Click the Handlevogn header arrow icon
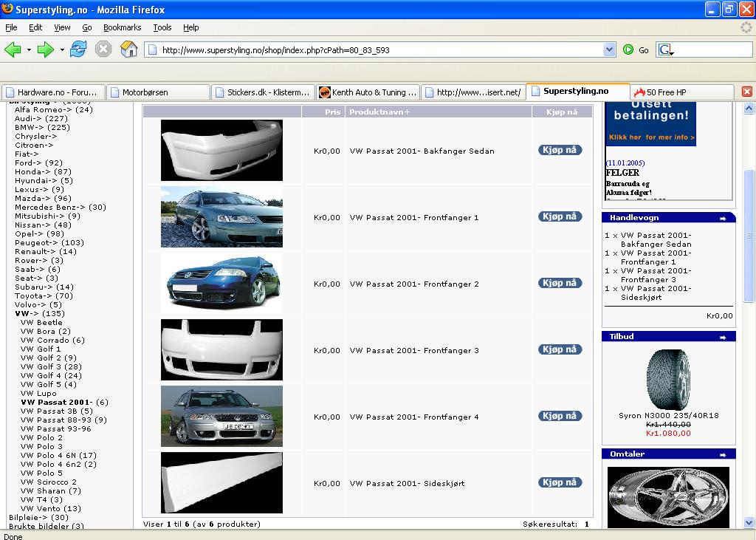This screenshot has height=540, width=756. 723,219
